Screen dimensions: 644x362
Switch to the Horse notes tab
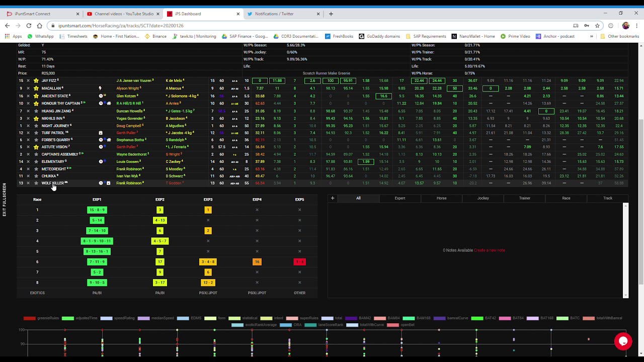point(441,198)
